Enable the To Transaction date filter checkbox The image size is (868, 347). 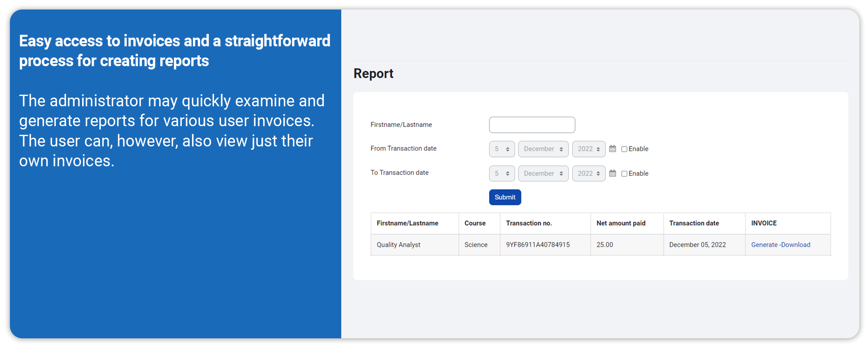(624, 174)
